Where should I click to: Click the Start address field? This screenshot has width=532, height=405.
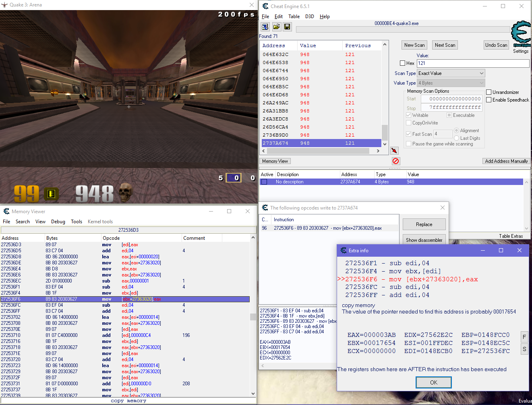pos(451,99)
